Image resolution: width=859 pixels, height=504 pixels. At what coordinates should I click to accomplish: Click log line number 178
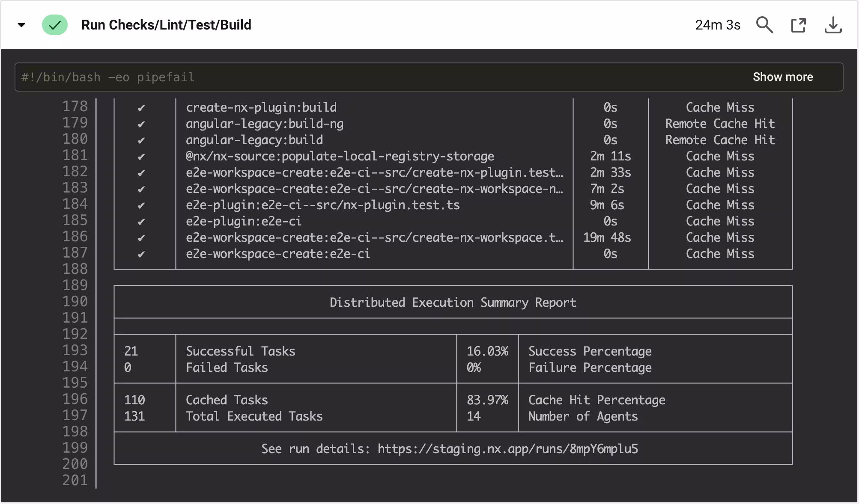pyautogui.click(x=75, y=107)
